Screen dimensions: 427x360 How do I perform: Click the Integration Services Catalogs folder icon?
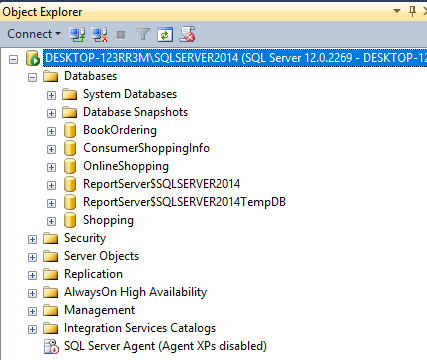(x=51, y=328)
